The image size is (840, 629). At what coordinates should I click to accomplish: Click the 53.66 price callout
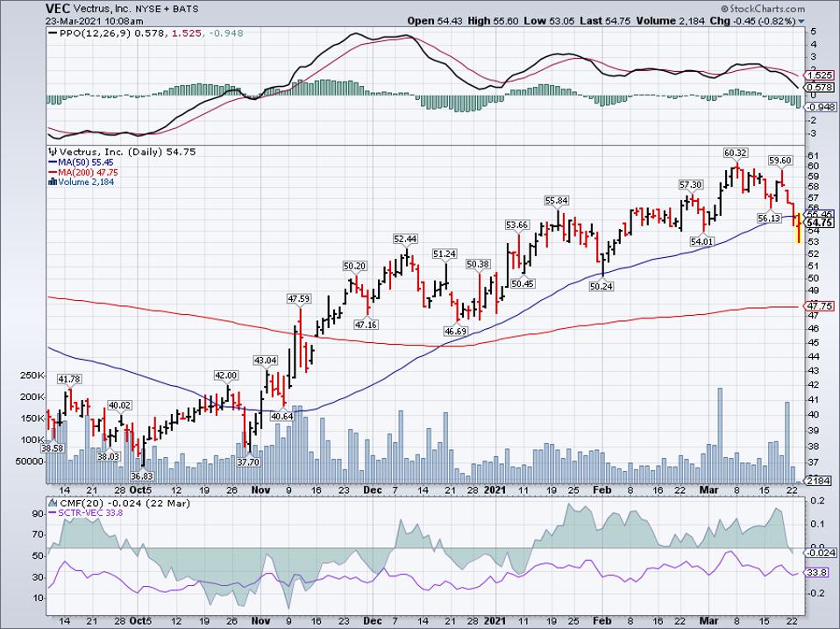coord(517,225)
